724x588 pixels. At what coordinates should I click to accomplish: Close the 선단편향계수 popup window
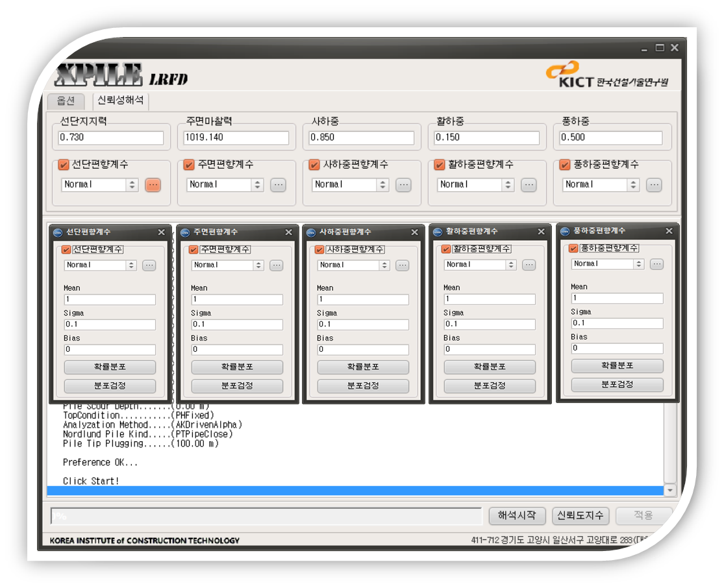[x=161, y=232]
